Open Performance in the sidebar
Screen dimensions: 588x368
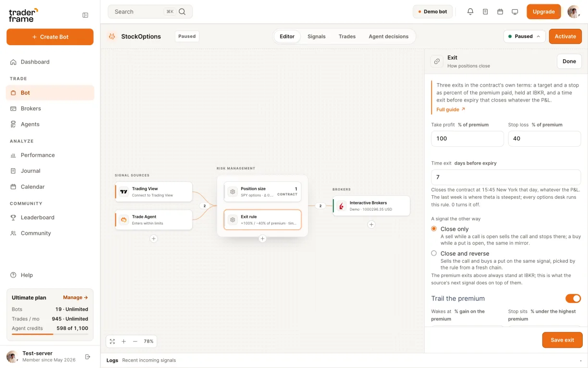click(50, 155)
